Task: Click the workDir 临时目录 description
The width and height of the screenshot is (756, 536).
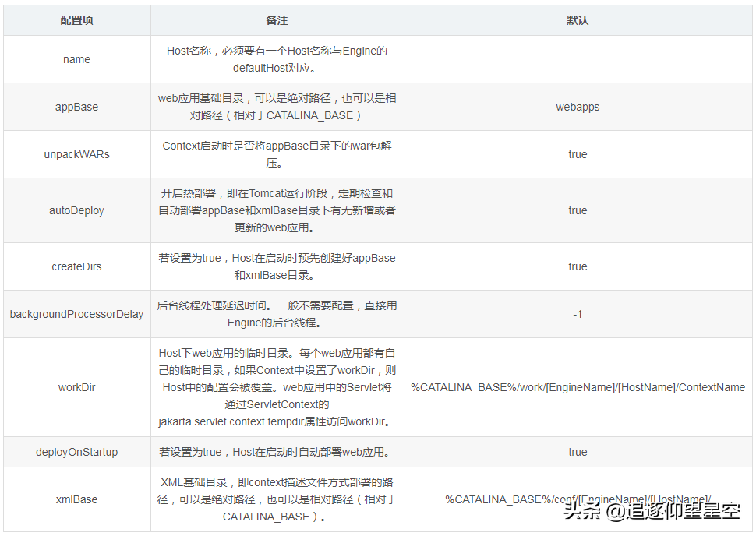Action: click(277, 387)
